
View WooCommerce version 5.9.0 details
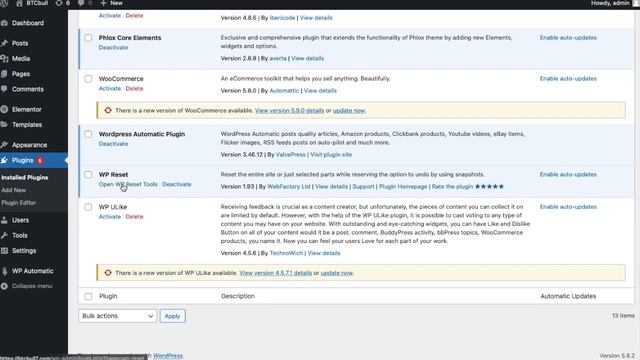click(x=289, y=111)
